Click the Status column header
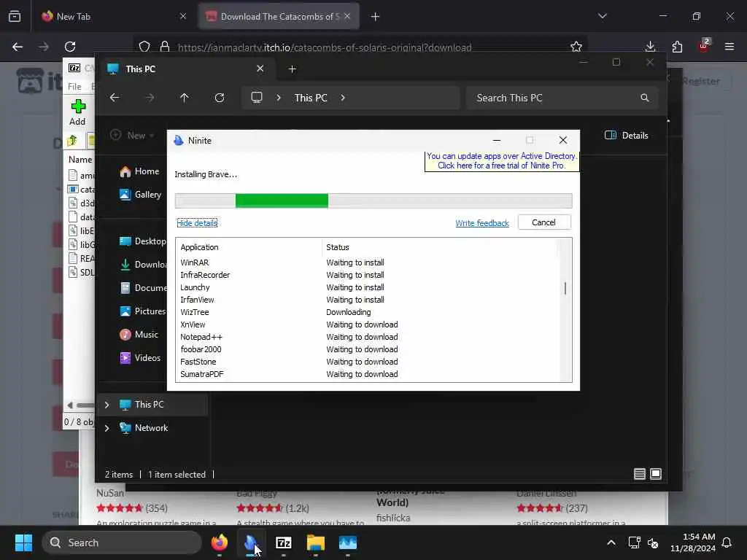The width and height of the screenshot is (747, 560). pyautogui.click(x=439, y=247)
